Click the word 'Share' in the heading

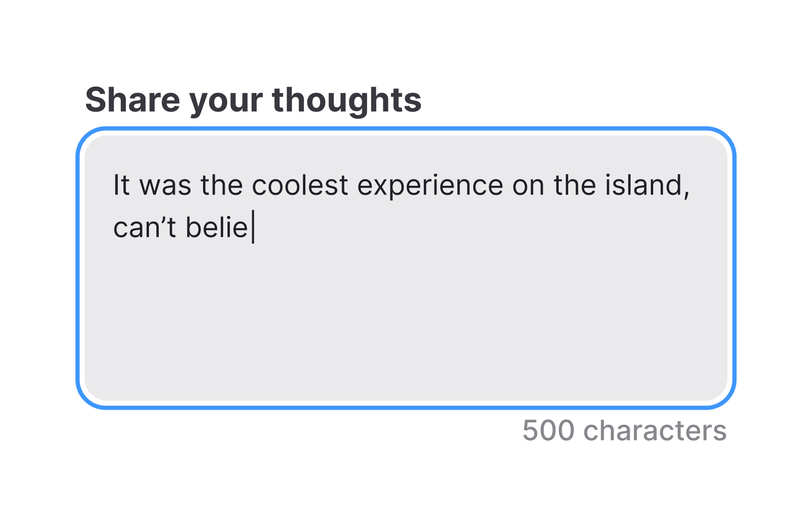(x=133, y=100)
